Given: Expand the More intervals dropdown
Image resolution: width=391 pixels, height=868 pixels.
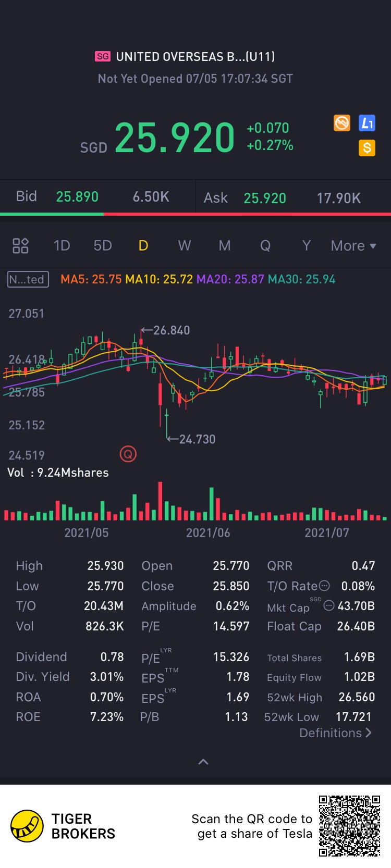Looking at the screenshot, I should [x=353, y=245].
